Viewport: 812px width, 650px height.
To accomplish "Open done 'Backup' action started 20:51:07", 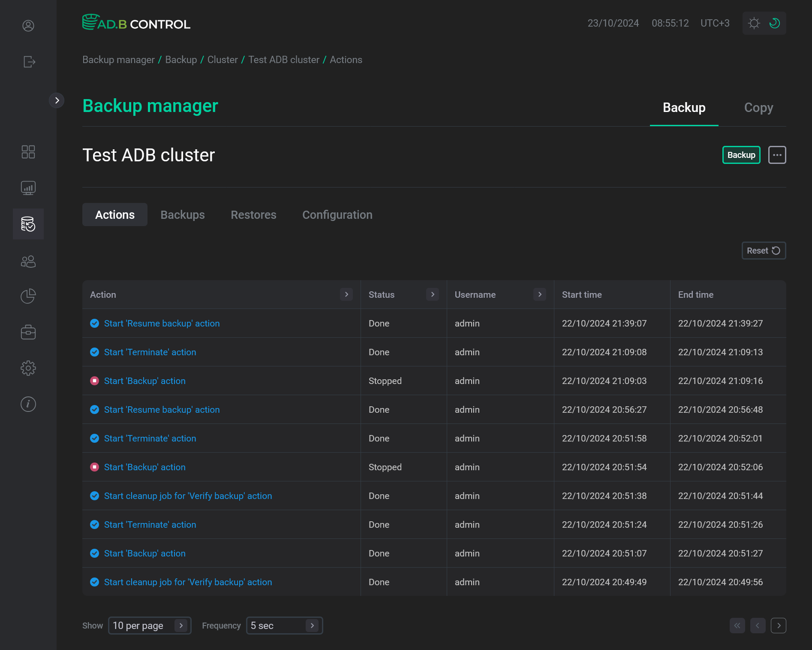I will coord(145,553).
